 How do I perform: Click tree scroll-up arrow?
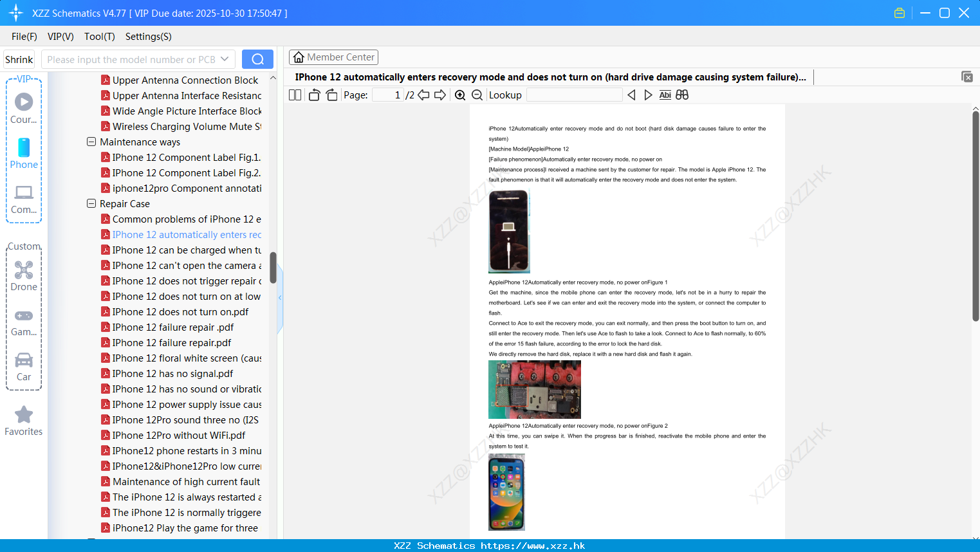point(273,78)
